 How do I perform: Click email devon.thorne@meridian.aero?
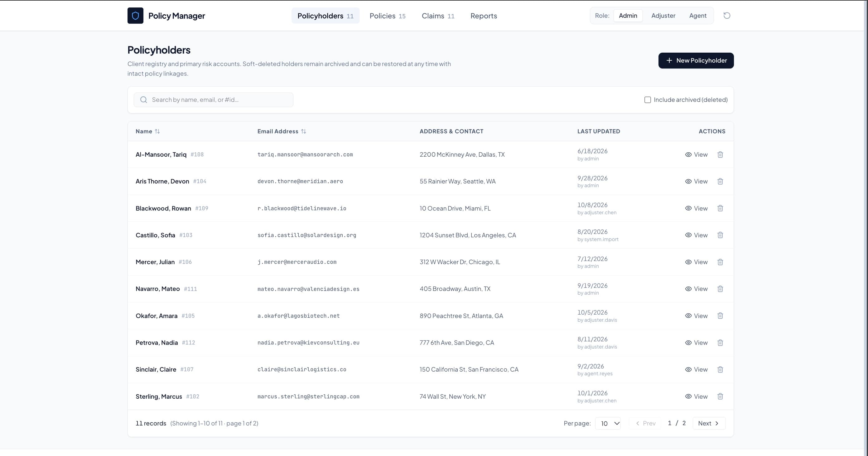(300, 181)
